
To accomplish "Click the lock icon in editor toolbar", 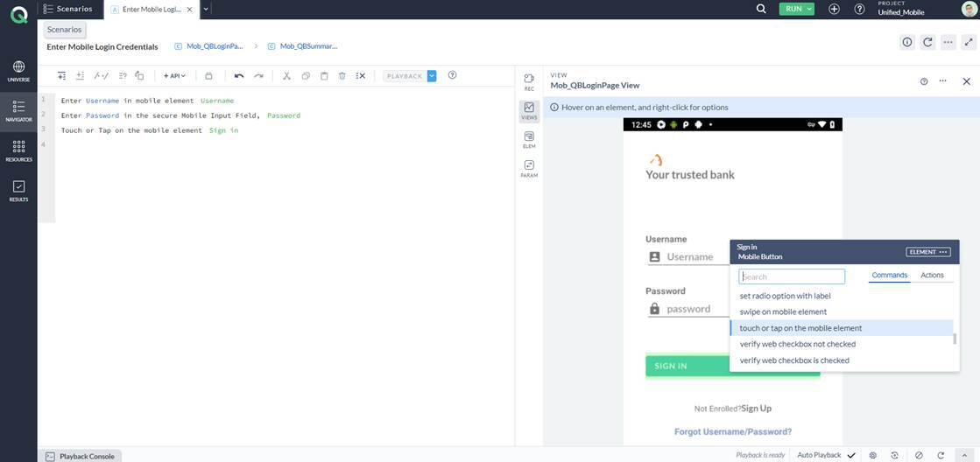I will click(208, 75).
